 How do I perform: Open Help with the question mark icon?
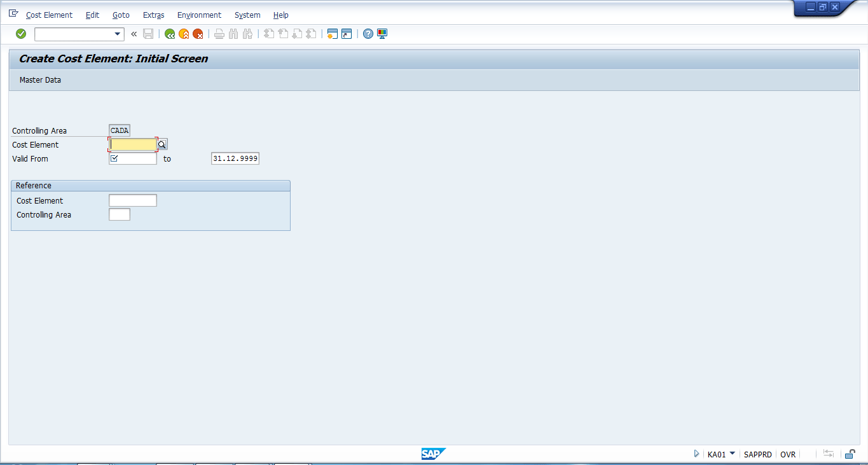point(368,34)
